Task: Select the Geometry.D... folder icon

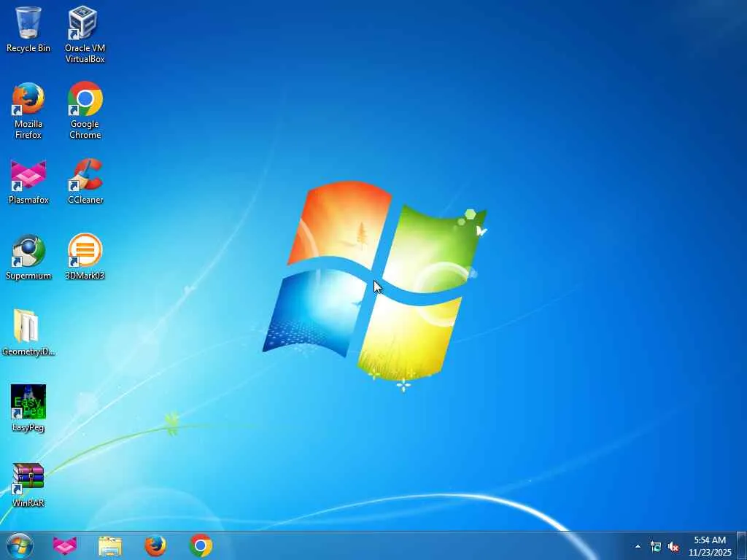Action: coord(28,332)
